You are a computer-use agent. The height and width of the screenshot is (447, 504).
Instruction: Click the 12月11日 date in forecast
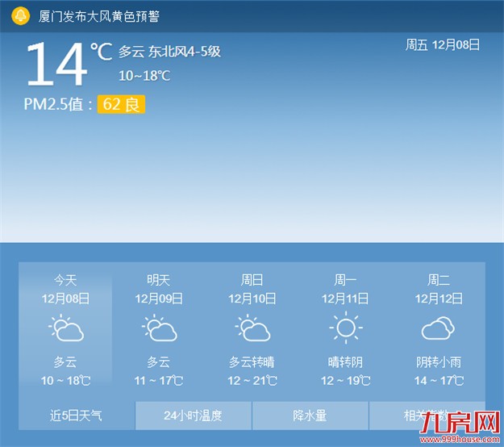(x=345, y=299)
